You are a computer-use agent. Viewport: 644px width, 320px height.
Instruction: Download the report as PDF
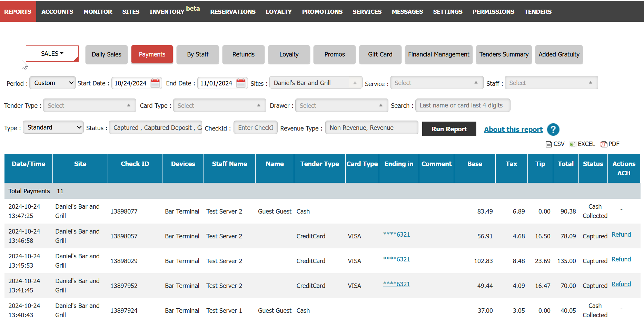(x=610, y=144)
